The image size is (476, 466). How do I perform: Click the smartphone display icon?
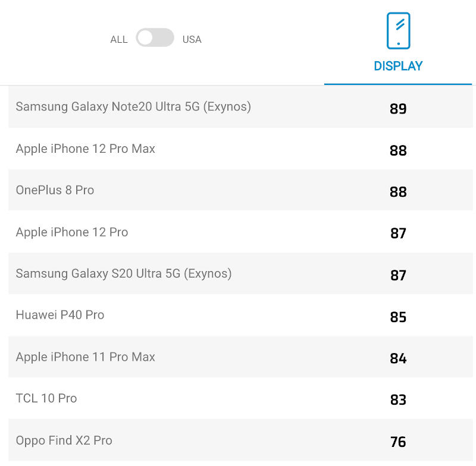[398, 31]
